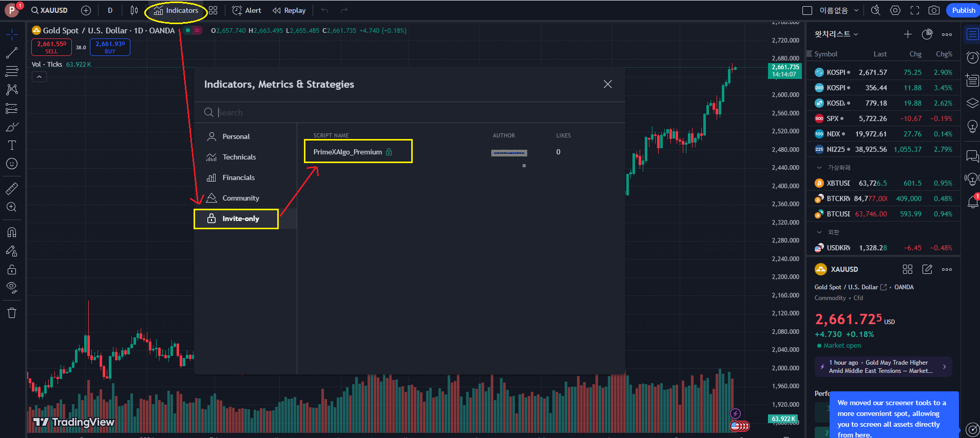
Task: Open the XAUUSD details three-dot menu
Action: click(947, 269)
